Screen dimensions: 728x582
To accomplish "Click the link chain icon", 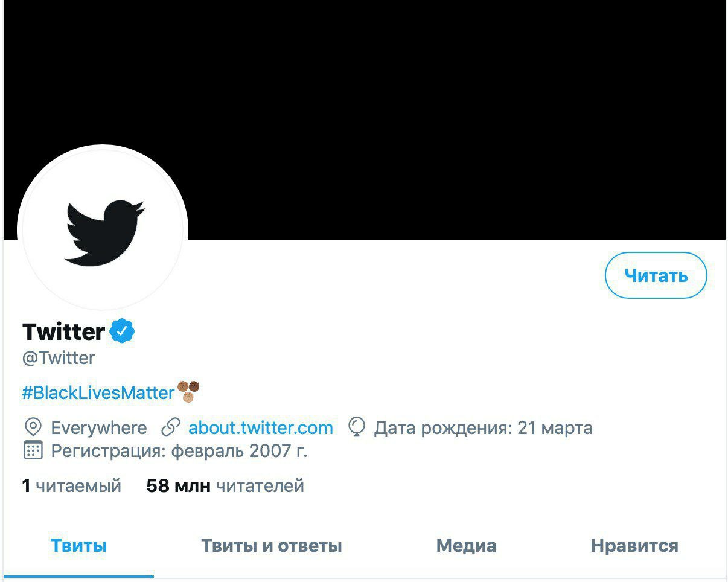I will tap(171, 428).
